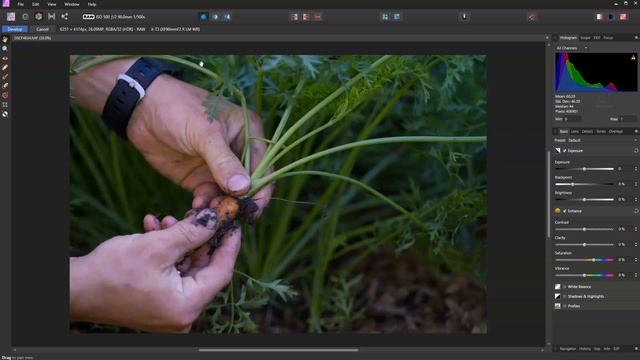This screenshot has height=360, width=640.
Task: Click the horizontal scrollbar below the photo
Action: point(278,350)
